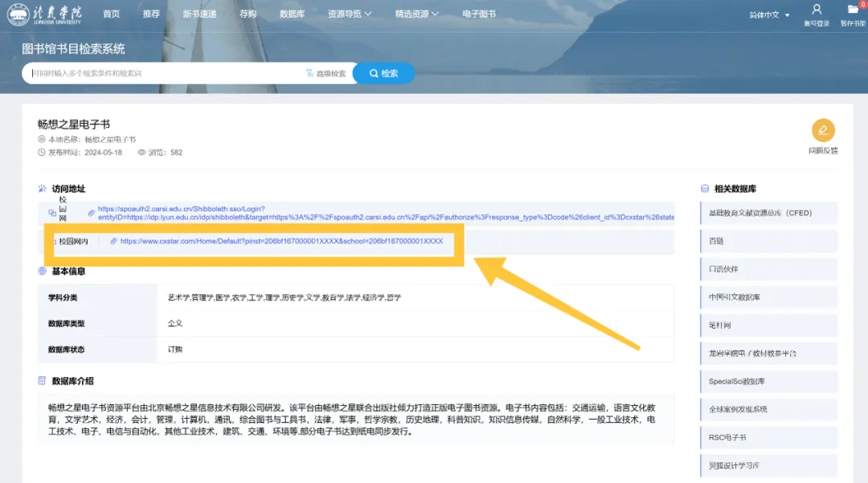
Task: Open 基础教育文献资源总库 (CFED) database
Action: click(x=769, y=213)
